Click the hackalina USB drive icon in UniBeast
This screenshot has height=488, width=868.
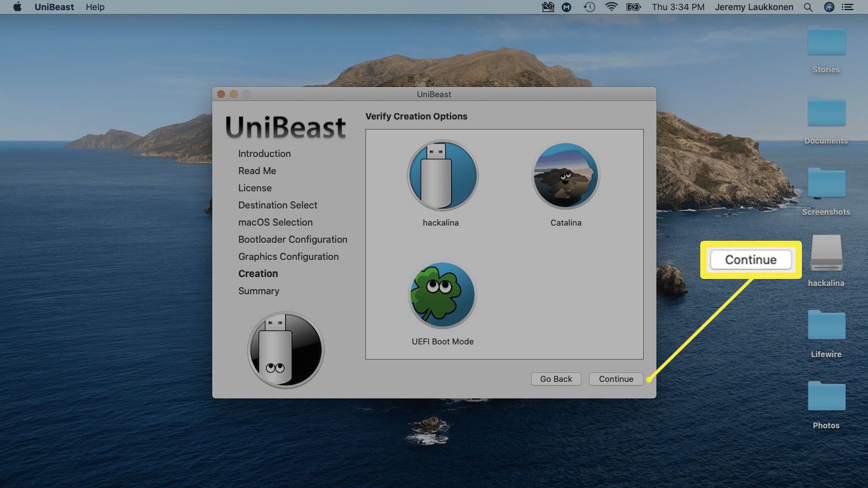[442, 175]
